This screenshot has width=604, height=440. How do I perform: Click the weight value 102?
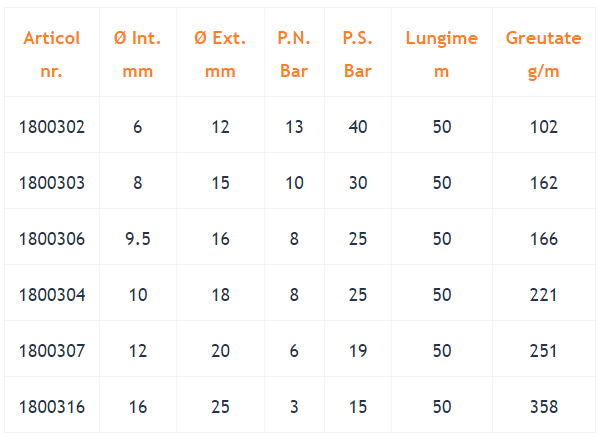[x=544, y=127]
